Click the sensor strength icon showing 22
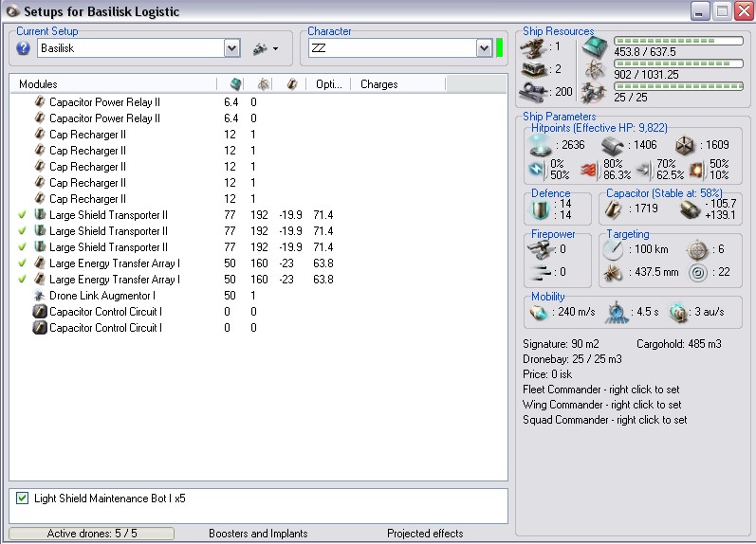 click(697, 273)
